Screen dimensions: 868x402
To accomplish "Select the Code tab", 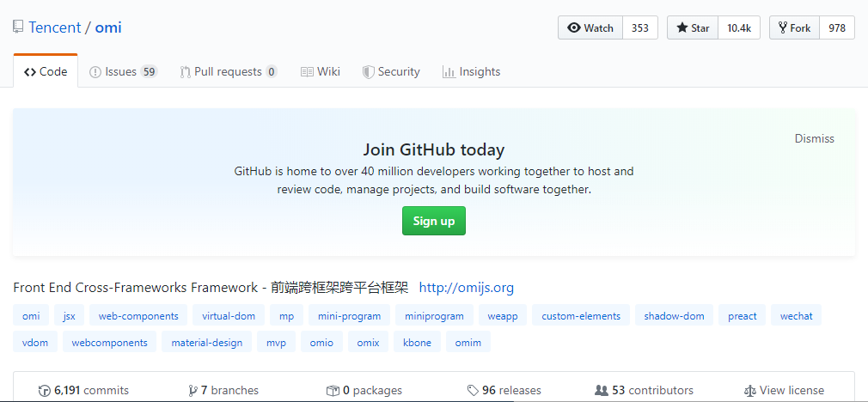I will point(46,71).
